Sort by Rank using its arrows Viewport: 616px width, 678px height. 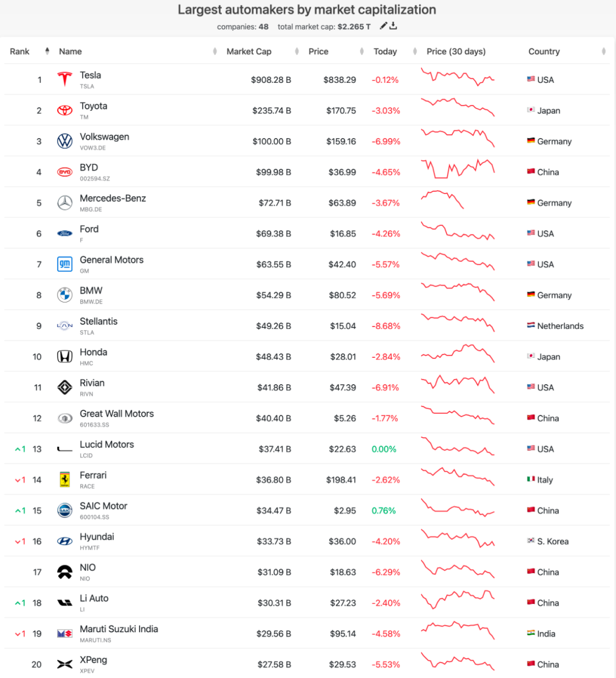tap(47, 51)
